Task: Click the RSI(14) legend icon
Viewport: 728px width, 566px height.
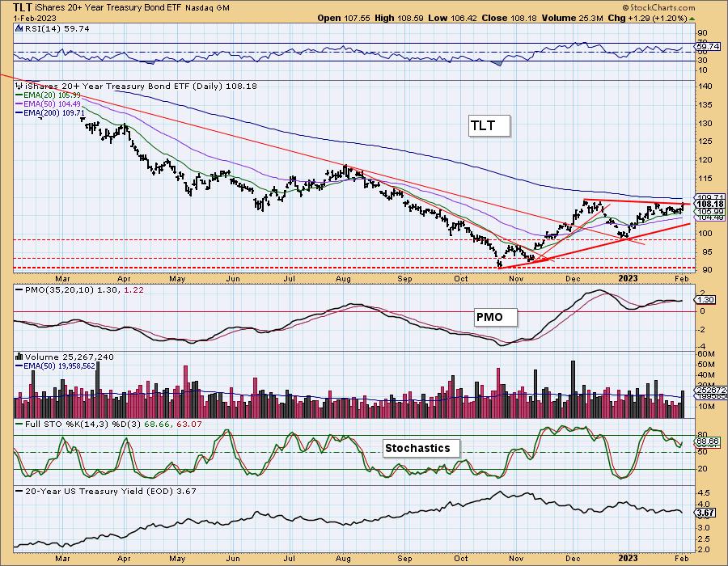Action: tap(19, 29)
